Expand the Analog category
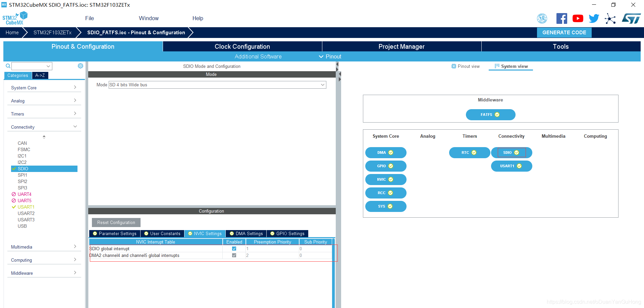The height and width of the screenshot is (308, 644). tap(44, 101)
